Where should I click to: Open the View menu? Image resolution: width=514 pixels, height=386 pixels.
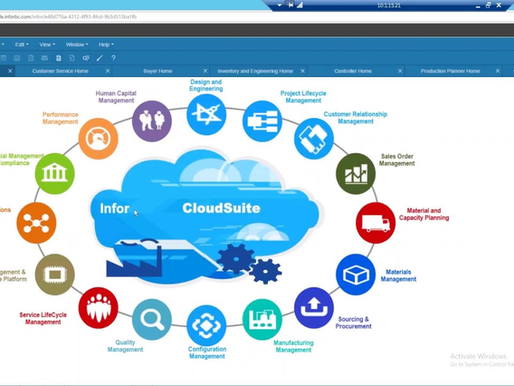pos(47,44)
